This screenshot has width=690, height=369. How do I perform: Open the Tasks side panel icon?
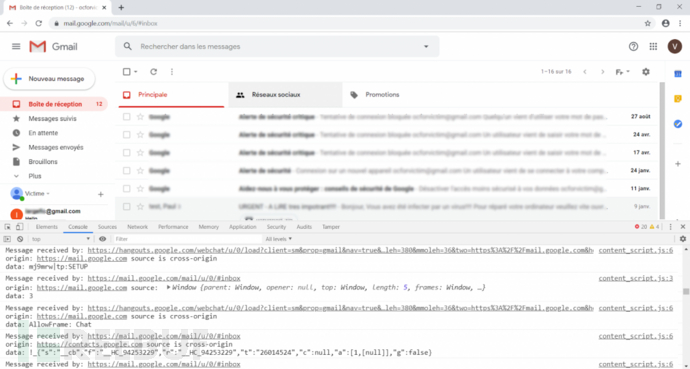678,124
